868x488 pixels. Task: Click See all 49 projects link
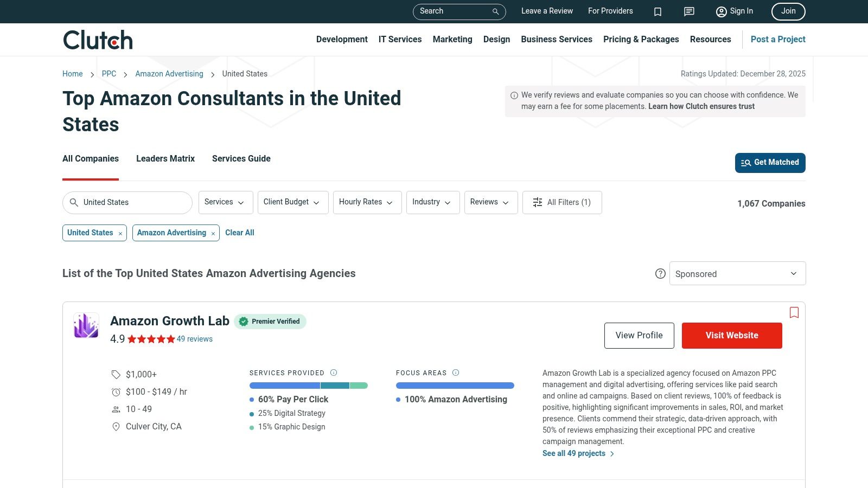click(578, 454)
